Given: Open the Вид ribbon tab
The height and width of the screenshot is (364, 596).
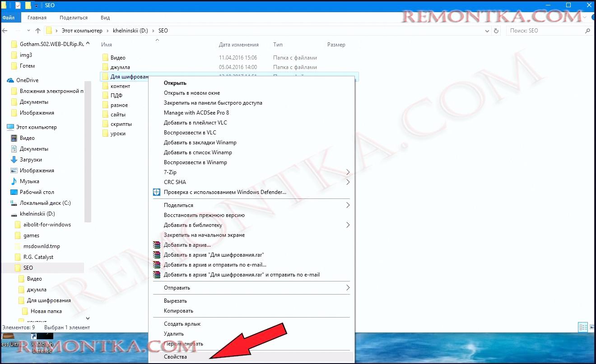Looking at the screenshot, I should [105, 18].
